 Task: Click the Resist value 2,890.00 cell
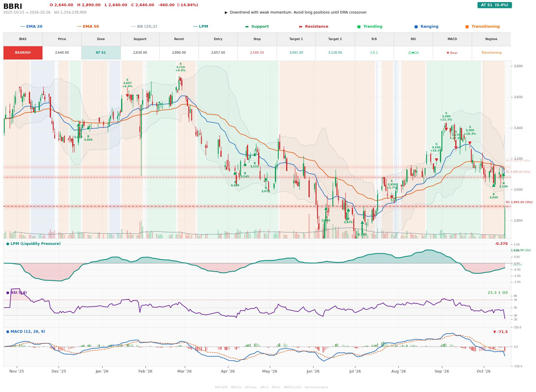179,53
